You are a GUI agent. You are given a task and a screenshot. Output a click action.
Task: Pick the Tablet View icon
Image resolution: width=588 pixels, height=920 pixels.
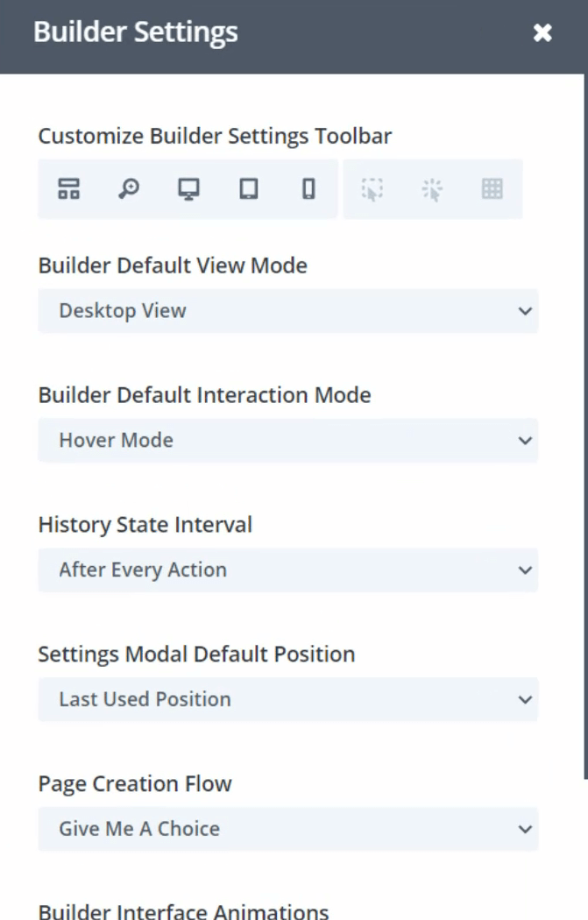249,188
